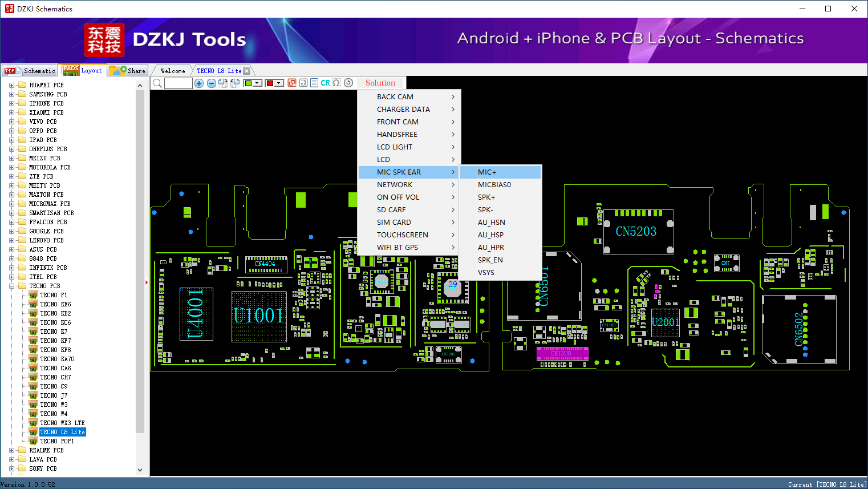The width and height of the screenshot is (868, 489).
Task: Click the first rotate board icon
Action: coord(223,83)
